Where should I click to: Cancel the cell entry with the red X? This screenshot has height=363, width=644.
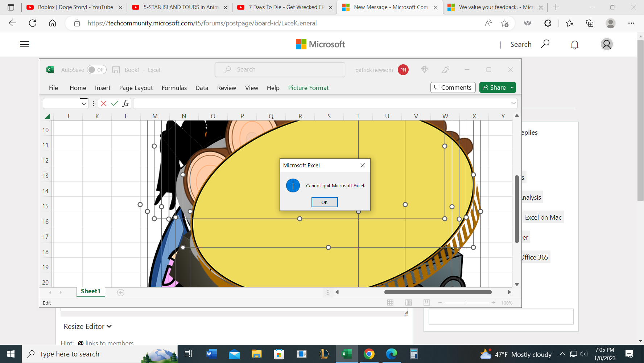click(103, 103)
